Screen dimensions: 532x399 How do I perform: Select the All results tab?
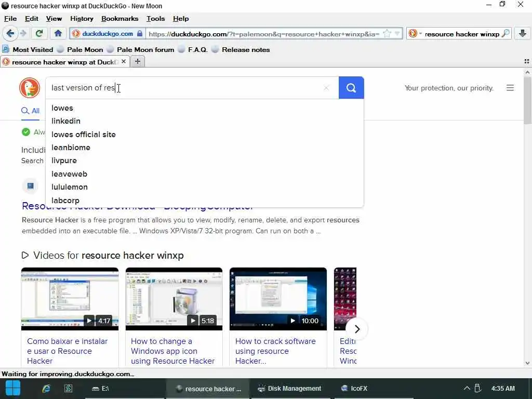[x=30, y=111]
